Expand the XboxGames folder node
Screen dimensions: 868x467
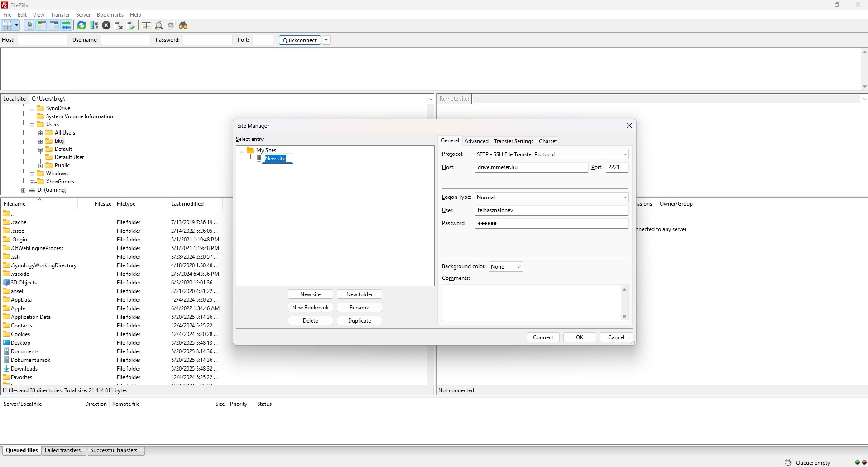tap(32, 182)
